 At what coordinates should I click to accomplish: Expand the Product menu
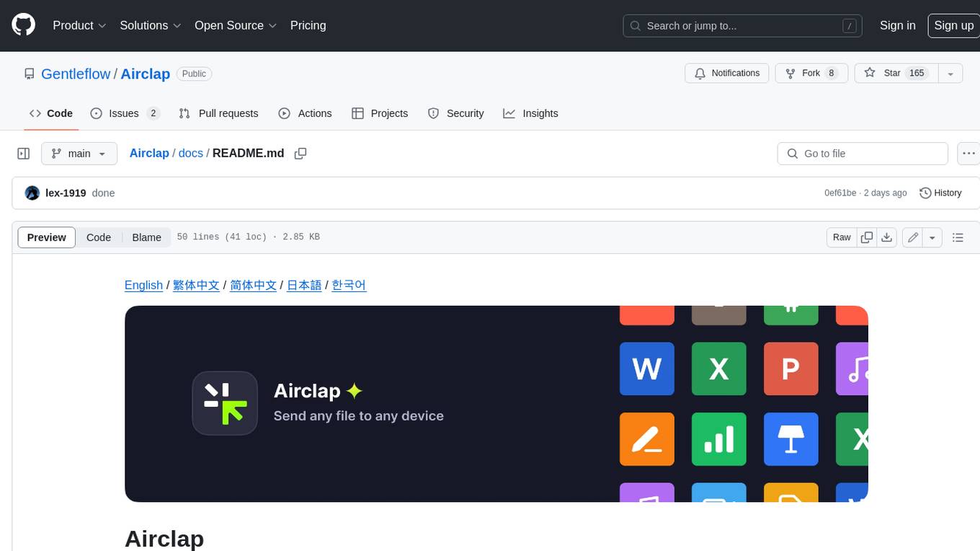[x=79, y=25]
